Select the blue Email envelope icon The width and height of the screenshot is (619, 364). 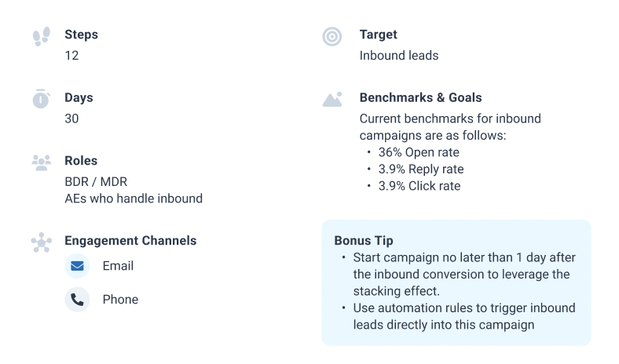coord(77,266)
